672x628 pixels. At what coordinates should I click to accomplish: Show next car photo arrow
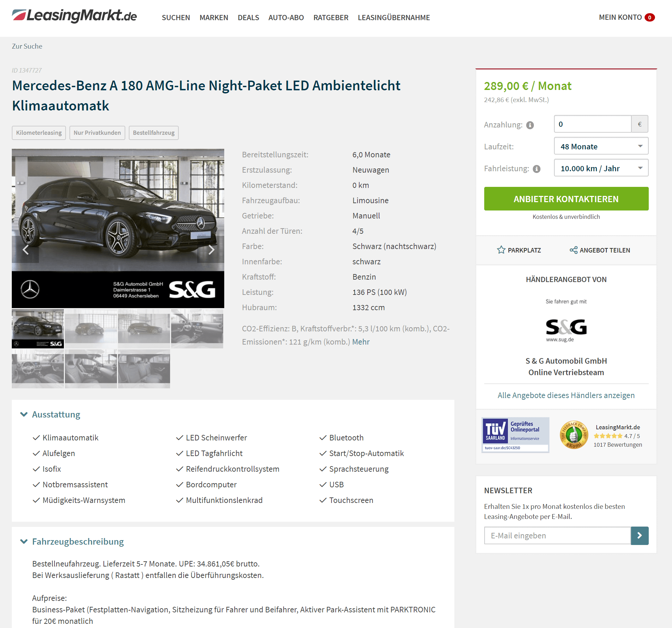(x=211, y=249)
